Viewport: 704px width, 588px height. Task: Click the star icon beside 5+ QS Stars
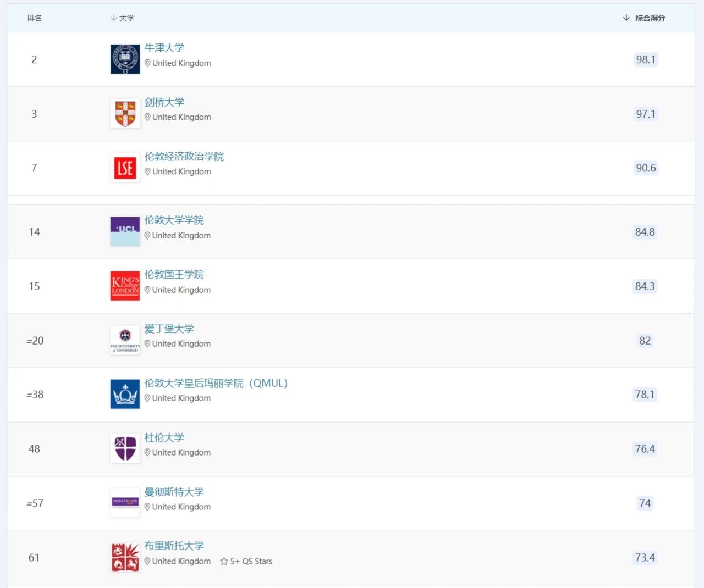[224, 561]
